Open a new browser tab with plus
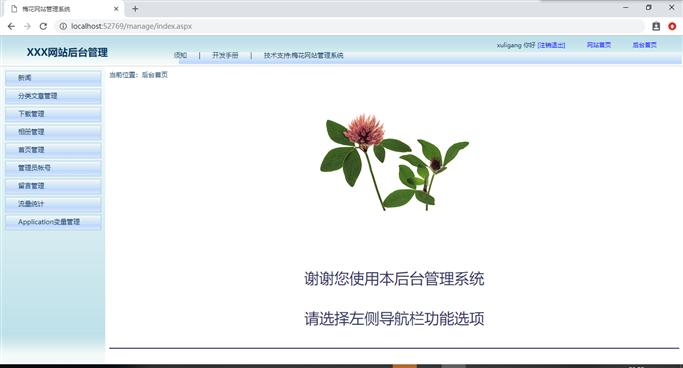The image size is (683, 368). [x=135, y=8]
